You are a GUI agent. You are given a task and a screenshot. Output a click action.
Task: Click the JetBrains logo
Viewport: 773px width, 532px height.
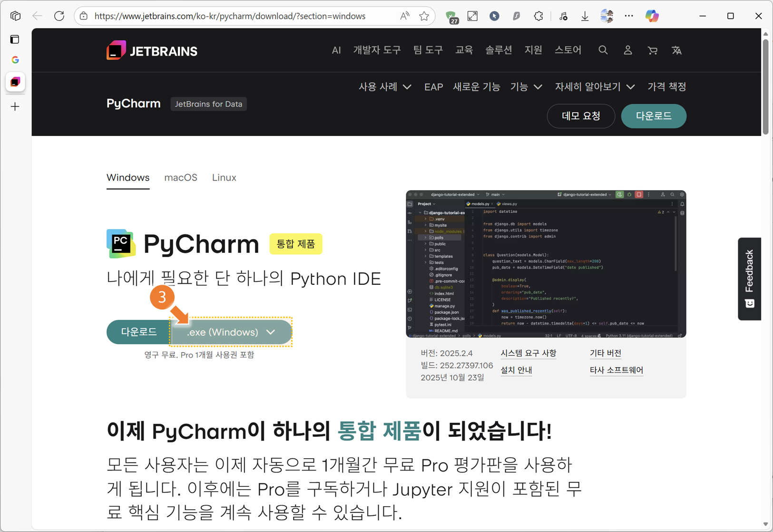[152, 50]
